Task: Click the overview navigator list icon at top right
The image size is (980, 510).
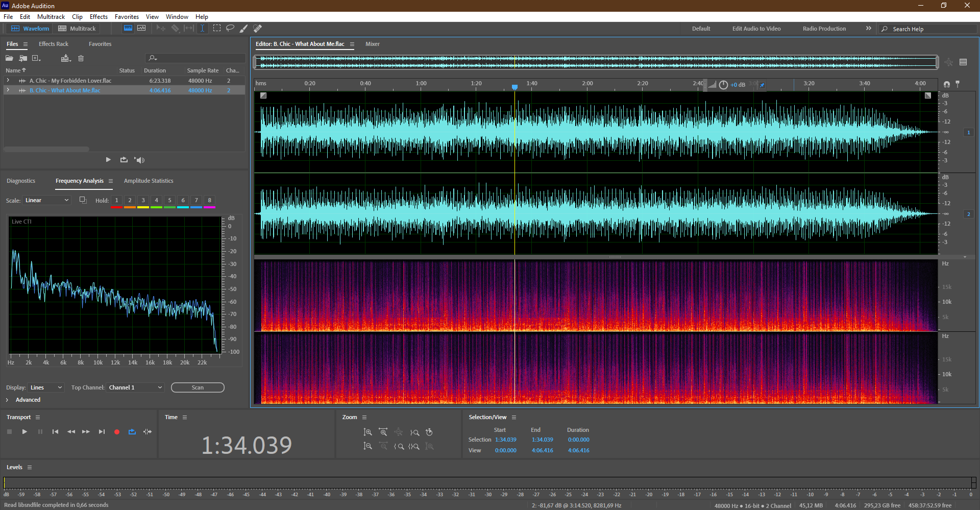Action: click(963, 62)
